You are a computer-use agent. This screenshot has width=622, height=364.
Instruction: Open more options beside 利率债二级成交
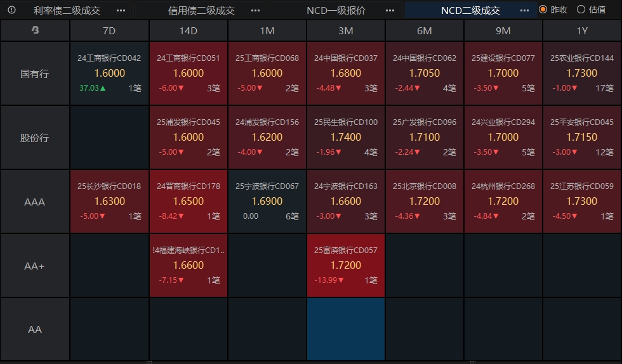pyautogui.click(x=121, y=11)
